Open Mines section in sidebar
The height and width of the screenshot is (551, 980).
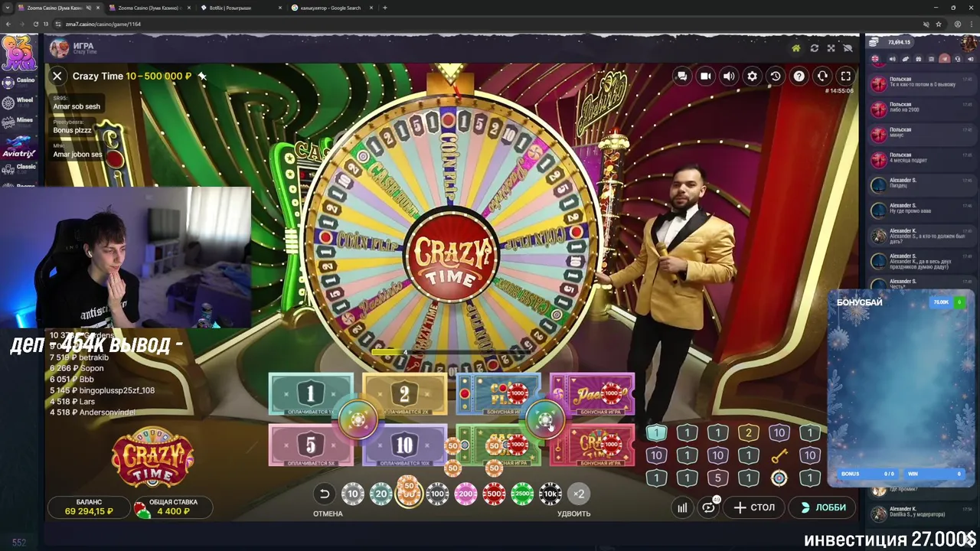(18, 122)
